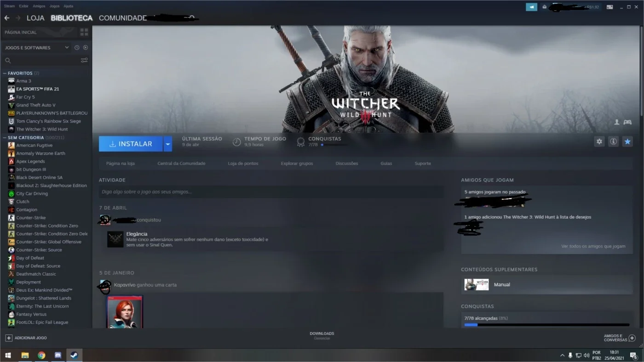Click Ver todos os amigos que jogam
644x362 pixels.
593,246
